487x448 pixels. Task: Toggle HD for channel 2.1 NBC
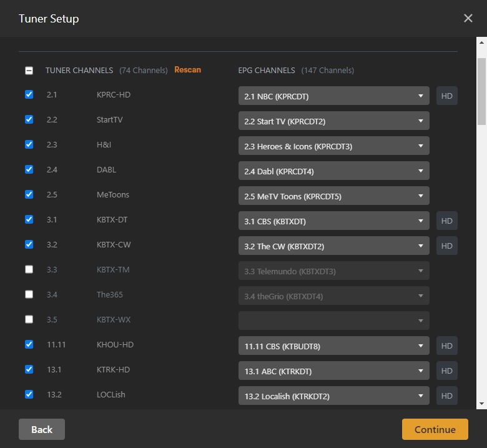446,96
